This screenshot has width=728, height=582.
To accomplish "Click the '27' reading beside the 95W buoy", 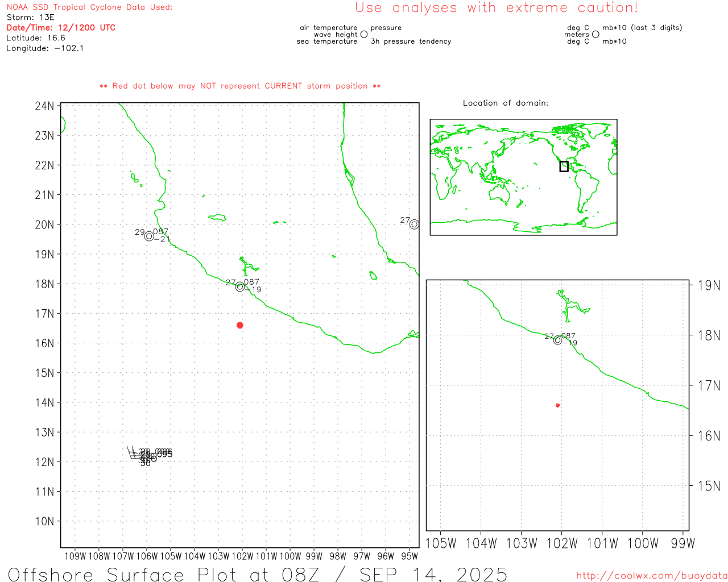I will click(x=405, y=220).
